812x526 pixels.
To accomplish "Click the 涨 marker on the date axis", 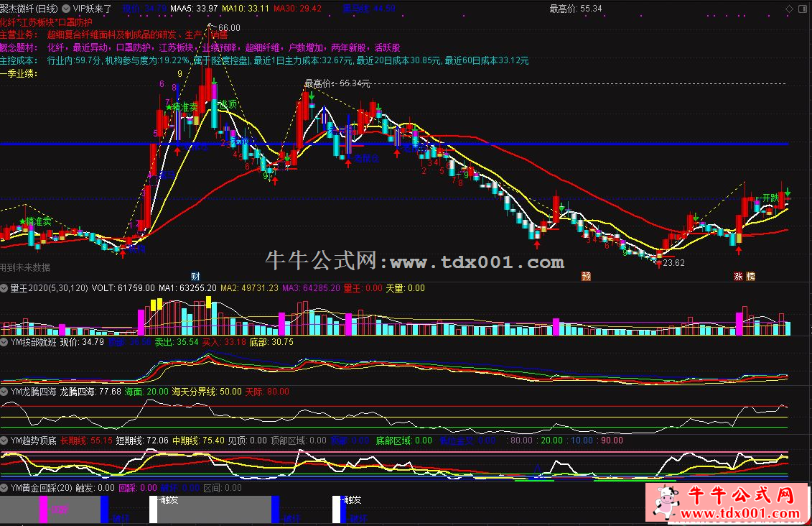I will click(738, 276).
